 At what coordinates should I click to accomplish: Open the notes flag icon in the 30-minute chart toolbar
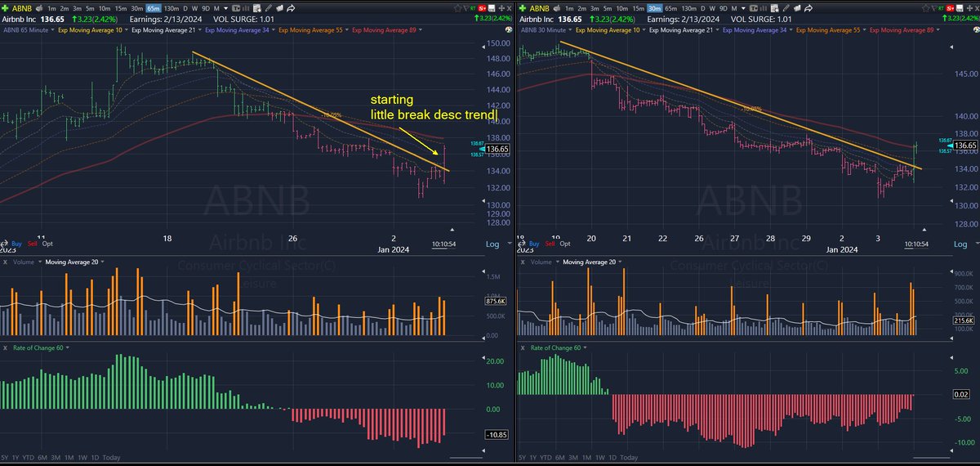click(797, 8)
